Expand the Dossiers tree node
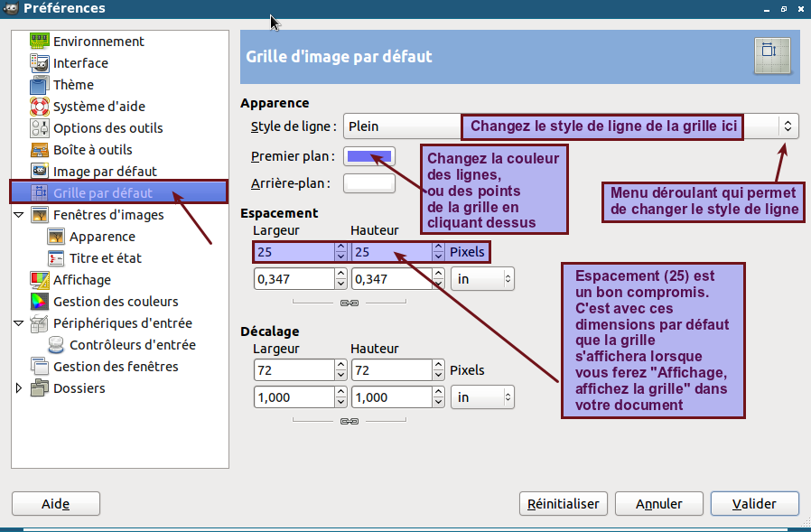Image resolution: width=811 pixels, height=532 pixels. pos(20,388)
